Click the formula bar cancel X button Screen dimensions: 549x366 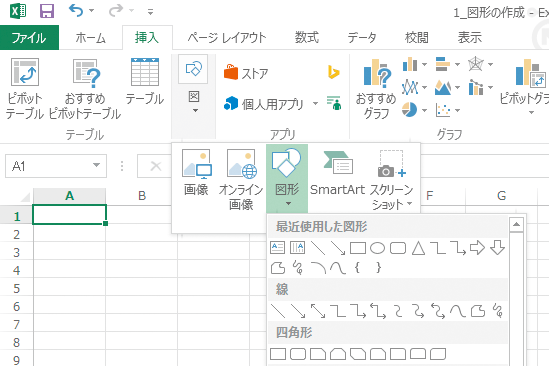pyautogui.click(x=155, y=166)
